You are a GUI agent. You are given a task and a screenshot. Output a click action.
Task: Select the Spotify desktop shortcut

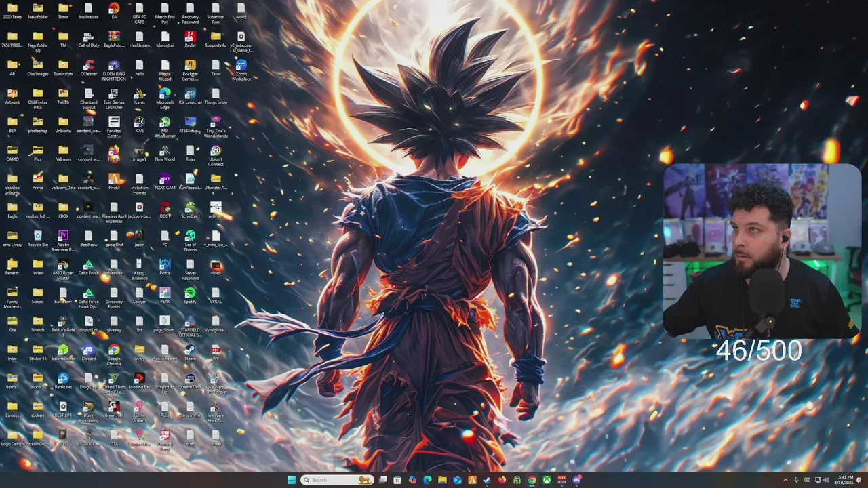pos(191,296)
